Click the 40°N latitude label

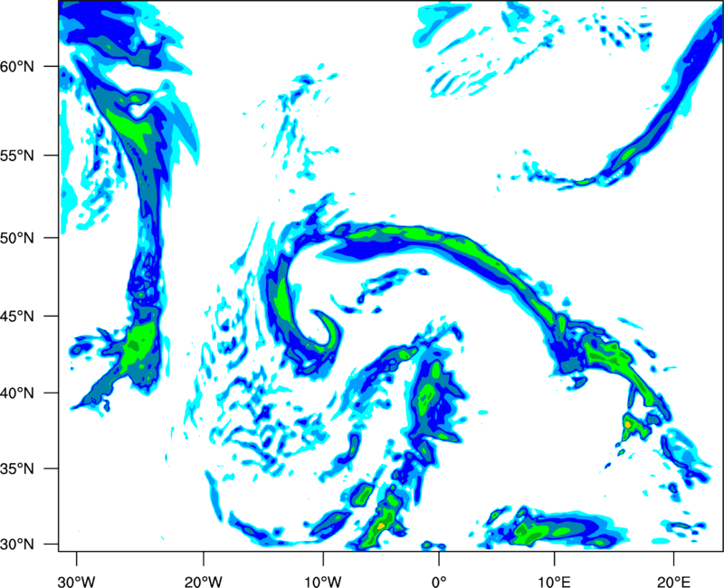tap(17, 394)
